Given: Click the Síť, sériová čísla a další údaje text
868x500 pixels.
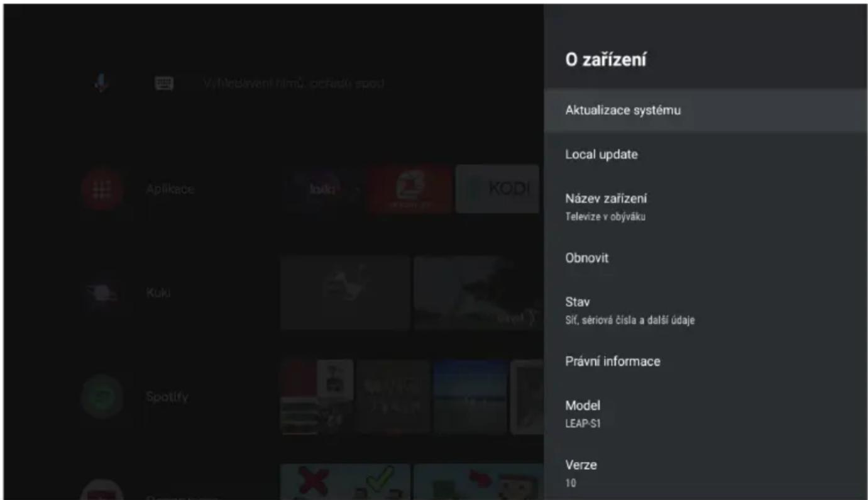Looking at the screenshot, I should 630,321.
